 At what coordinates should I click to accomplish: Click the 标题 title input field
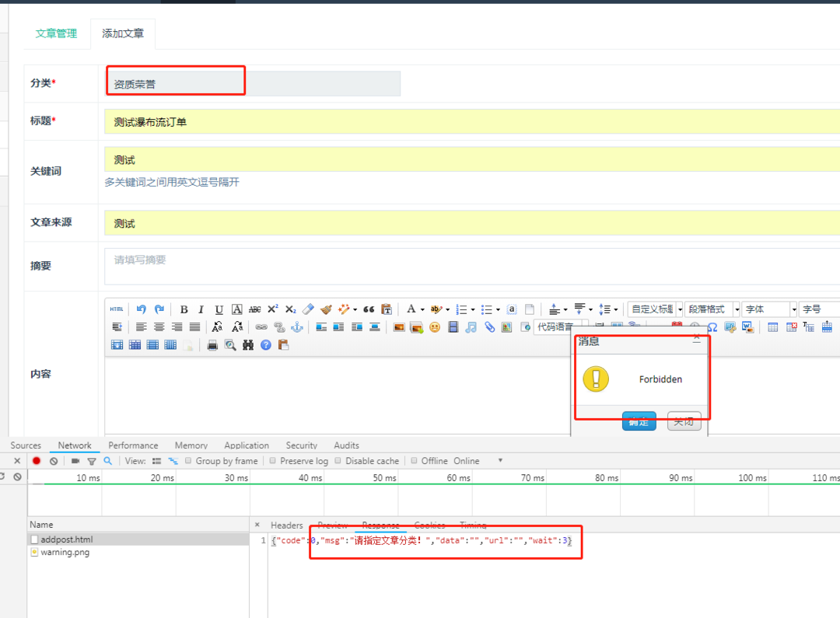point(472,121)
